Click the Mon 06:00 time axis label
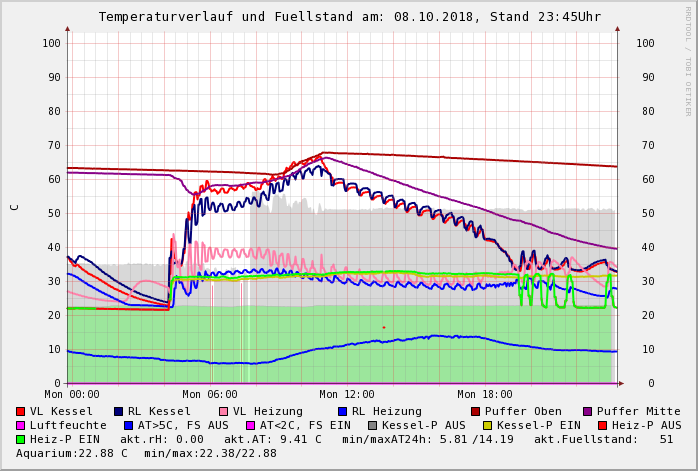This screenshot has width=698, height=471. (x=209, y=395)
